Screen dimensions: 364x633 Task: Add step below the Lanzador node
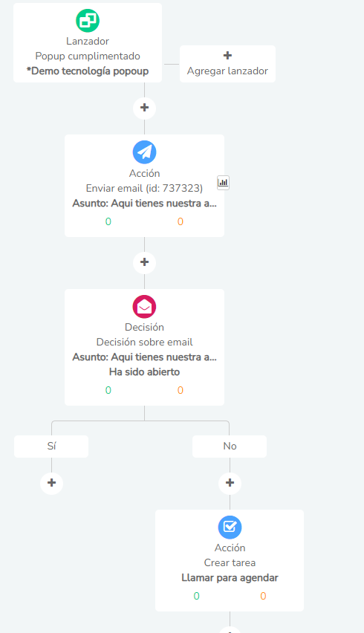(x=144, y=108)
